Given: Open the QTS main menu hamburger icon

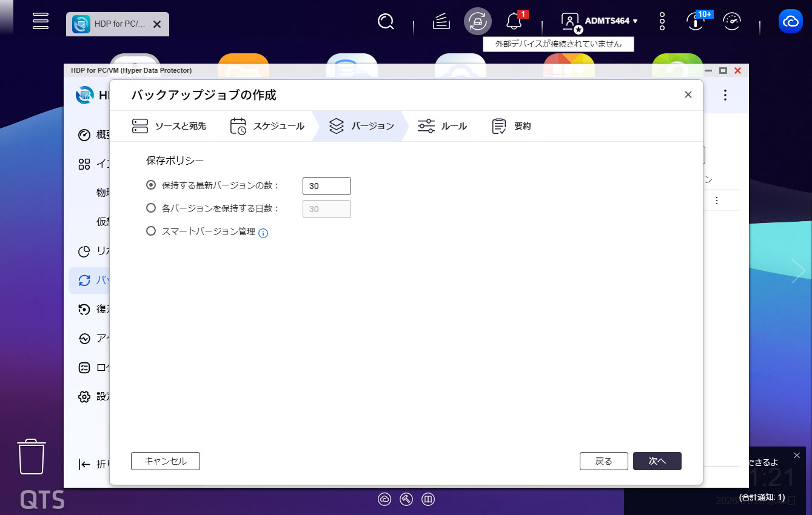Looking at the screenshot, I should [41, 21].
